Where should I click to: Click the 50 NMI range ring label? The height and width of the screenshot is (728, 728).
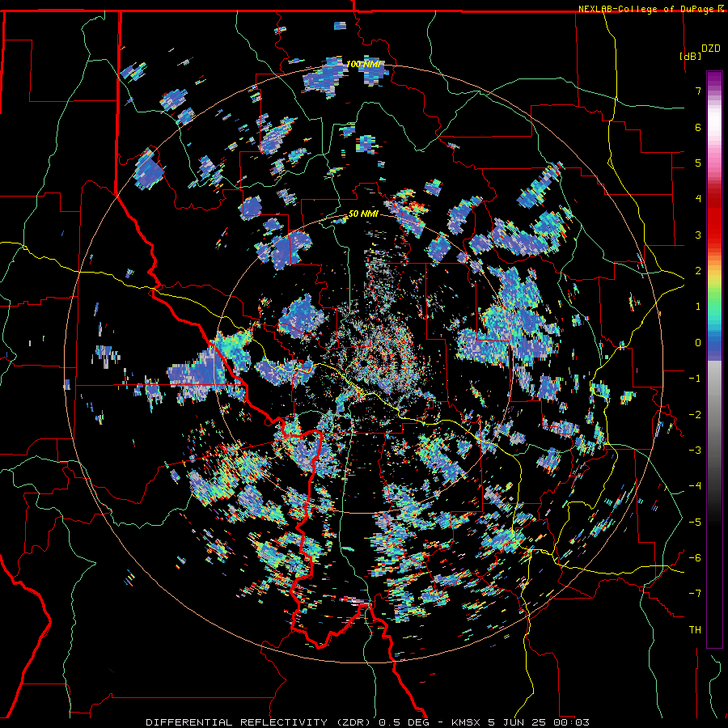click(x=363, y=214)
